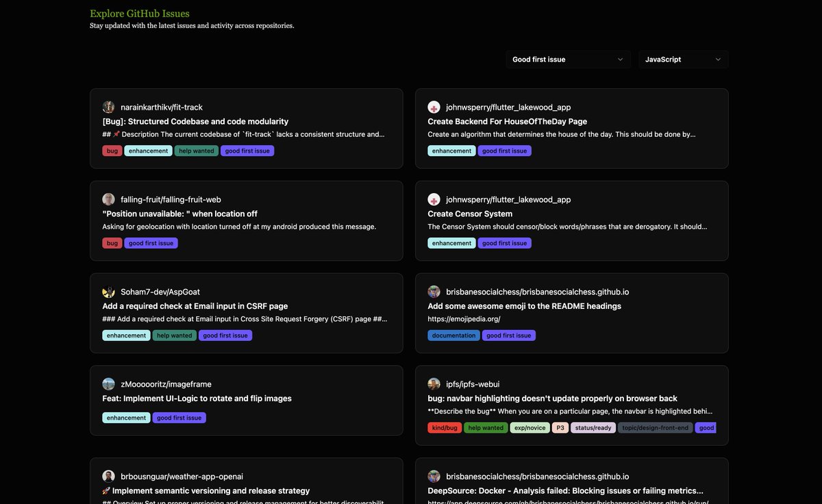The image size is (822, 504).
Task: Open the Good first issue label dropdown
Action: pos(569,60)
